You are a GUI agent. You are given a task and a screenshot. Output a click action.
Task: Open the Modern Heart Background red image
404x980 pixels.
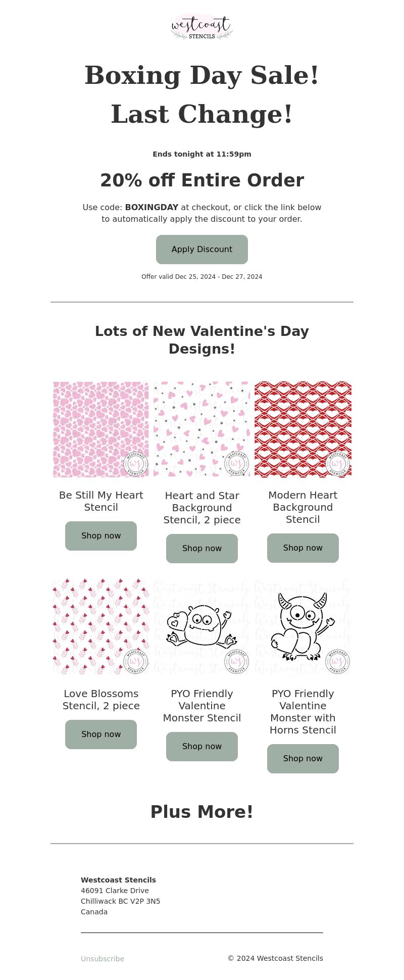click(x=303, y=429)
